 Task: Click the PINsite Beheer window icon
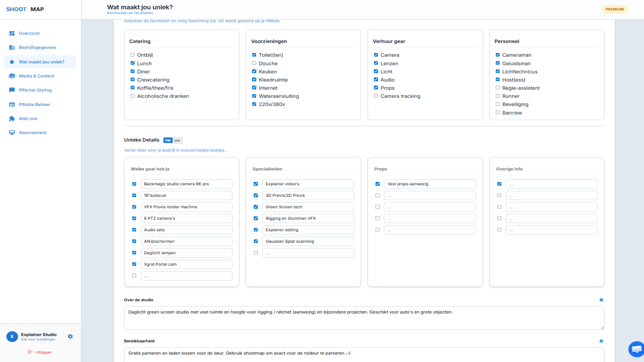pyautogui.click(x=12, y=104)
